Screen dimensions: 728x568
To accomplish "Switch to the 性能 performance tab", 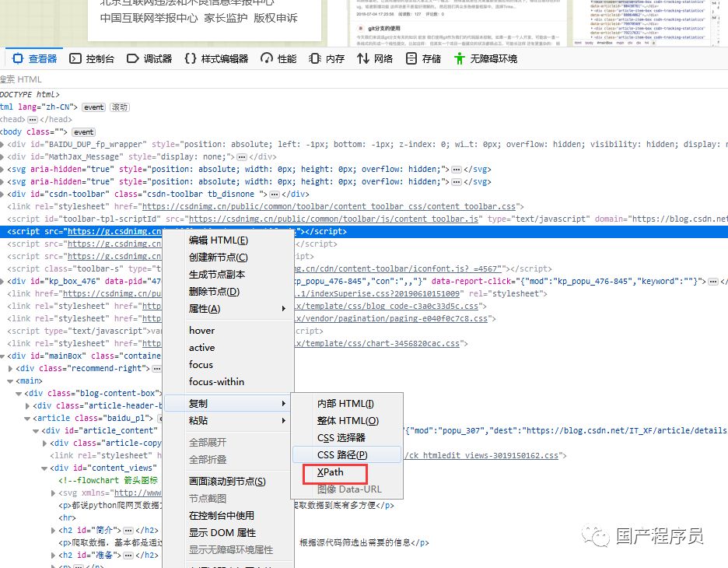I will pyautogui.click(x=278, y=58).
